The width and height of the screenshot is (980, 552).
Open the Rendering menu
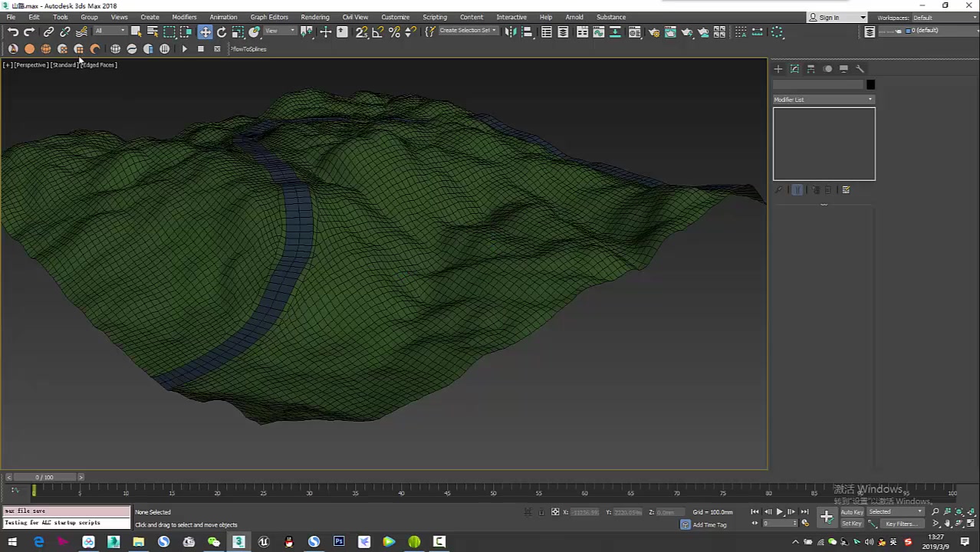point(314,17)
